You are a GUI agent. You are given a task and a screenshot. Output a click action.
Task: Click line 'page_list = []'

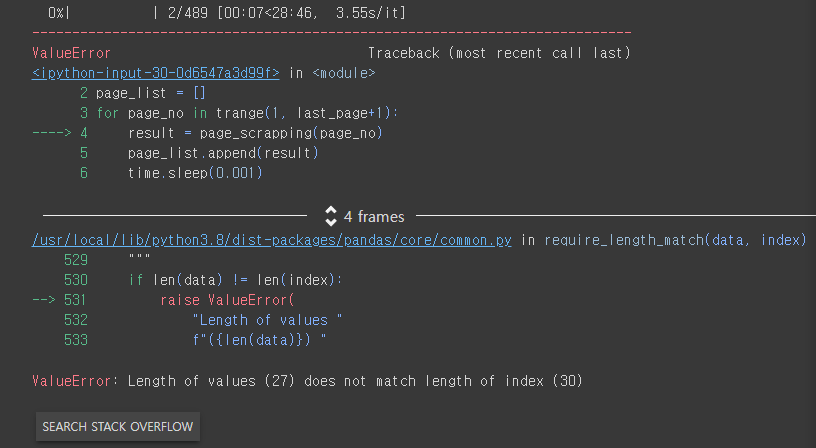pyautogui.click(x=151, y=93)
